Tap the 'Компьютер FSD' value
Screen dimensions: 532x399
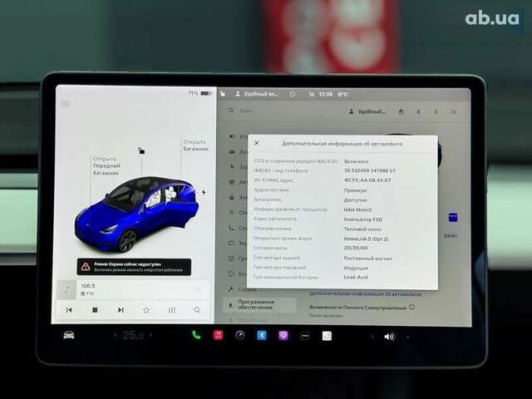(x=363, y=219)
